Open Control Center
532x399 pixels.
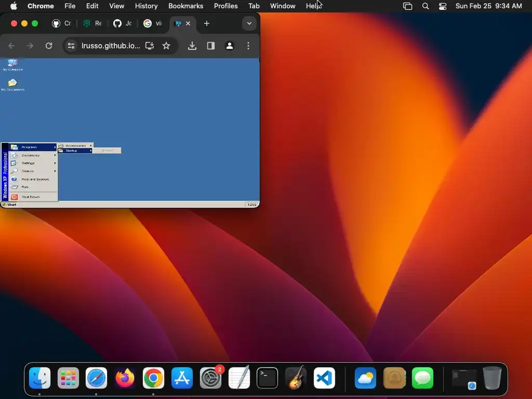point(443,6)
